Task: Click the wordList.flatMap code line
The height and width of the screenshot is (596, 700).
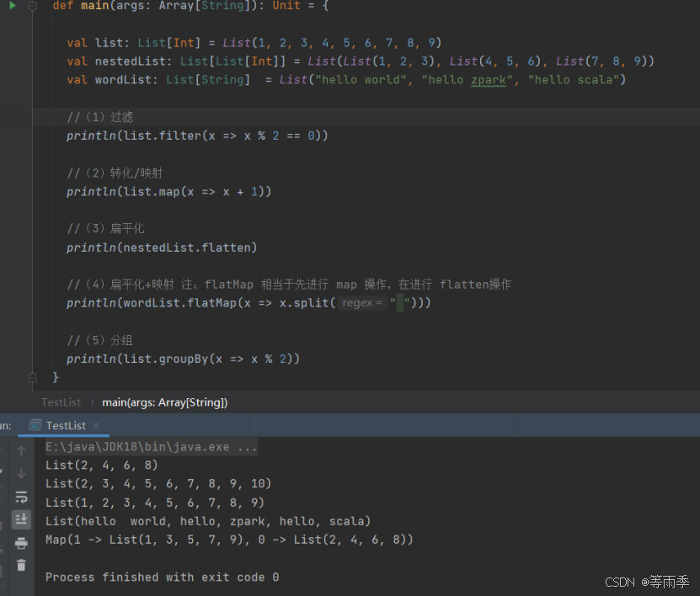Action: (248, 303)
